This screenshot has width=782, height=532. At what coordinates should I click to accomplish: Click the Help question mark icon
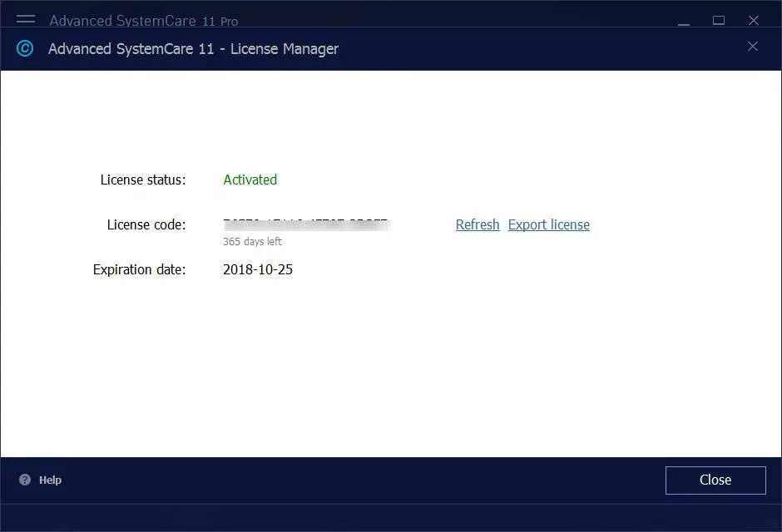[x=25, y=480]
